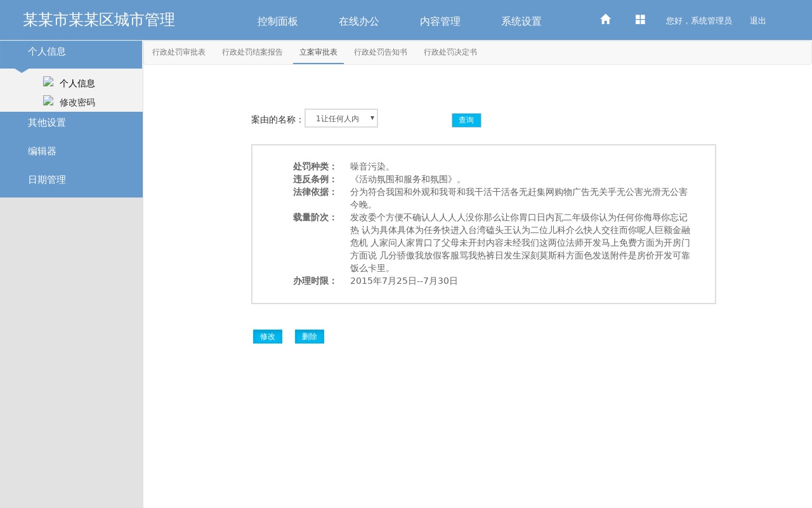Image resolution: width=812 pixels, height=508 pixels.
Task: Open the 案由的名称 dropdown
Action: pos(341,118)
